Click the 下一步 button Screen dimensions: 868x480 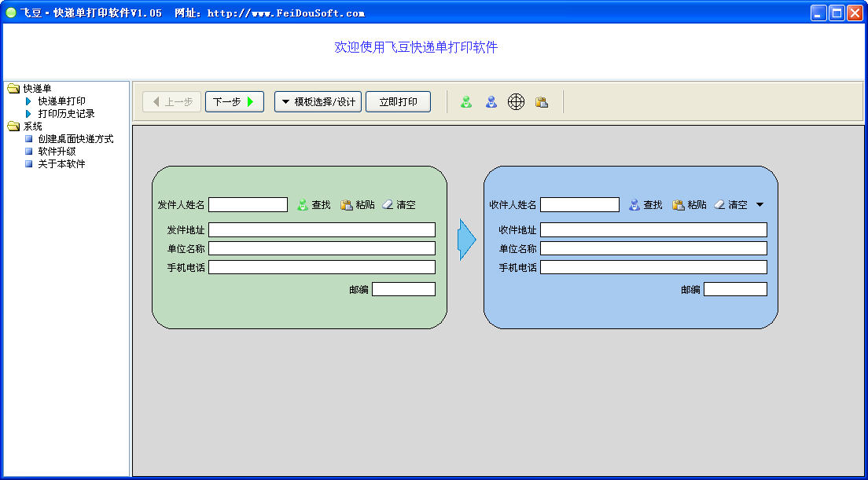[234, 101]
